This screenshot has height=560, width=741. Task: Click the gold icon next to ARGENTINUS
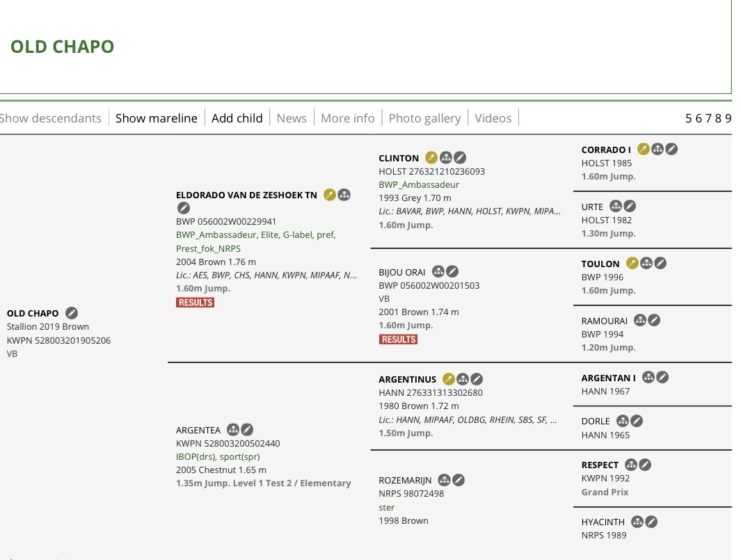[449, 379]
